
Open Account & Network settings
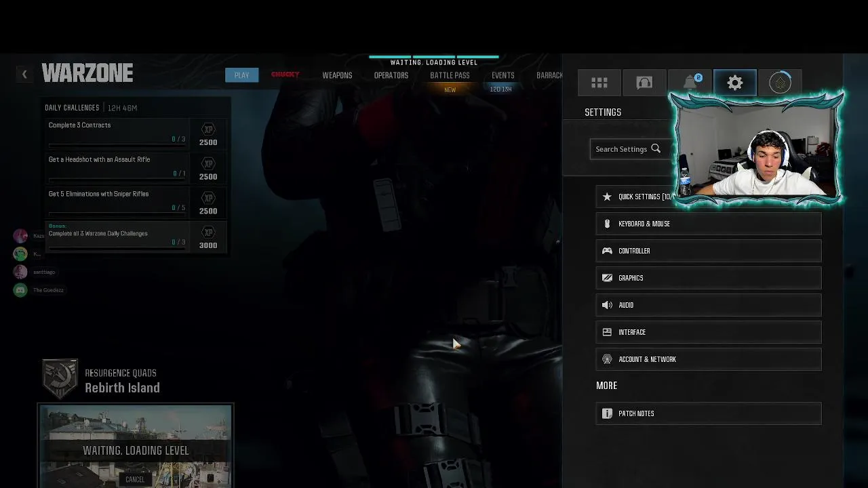click(x=709, y=359)
